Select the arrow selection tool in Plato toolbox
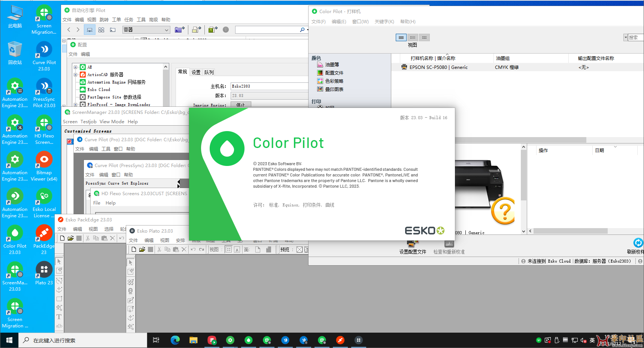The width and height of the screenshot is (644, 348). (x=131, y=263)
